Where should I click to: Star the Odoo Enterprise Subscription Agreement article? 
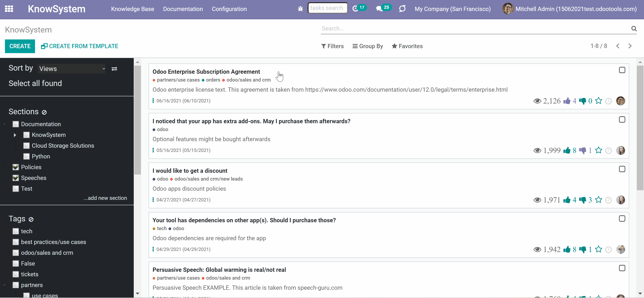[598, 101]
